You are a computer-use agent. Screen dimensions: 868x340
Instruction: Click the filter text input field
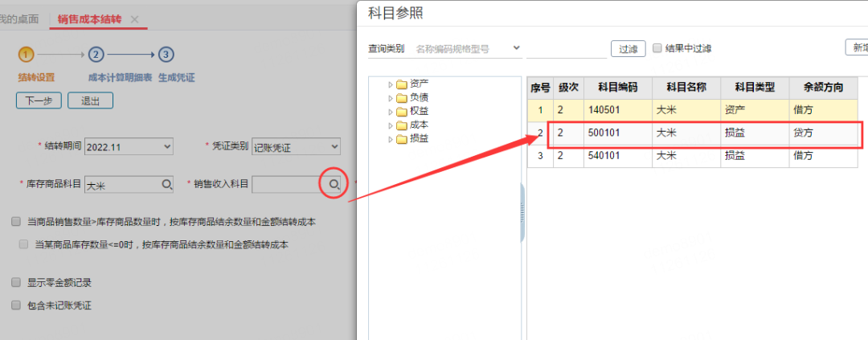[566, 48]
